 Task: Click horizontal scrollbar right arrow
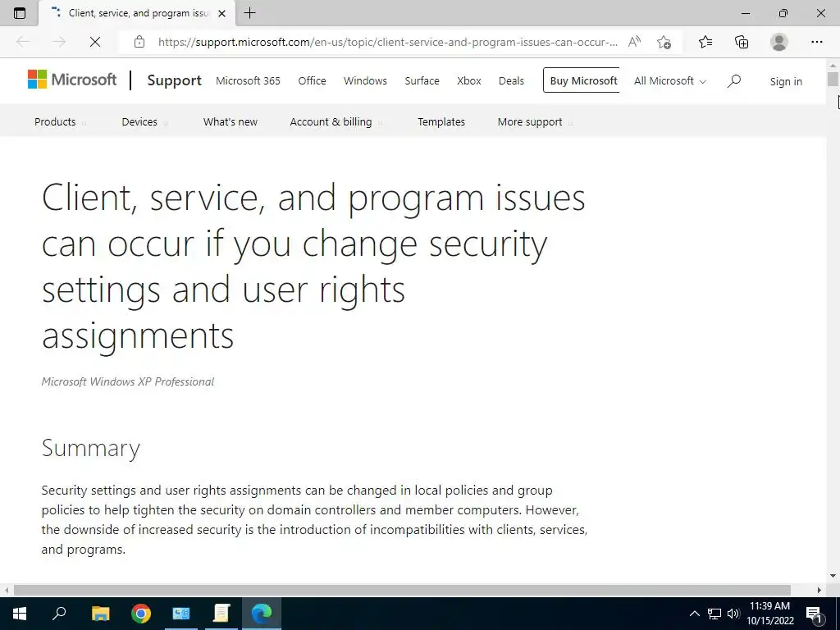(819, 590)
